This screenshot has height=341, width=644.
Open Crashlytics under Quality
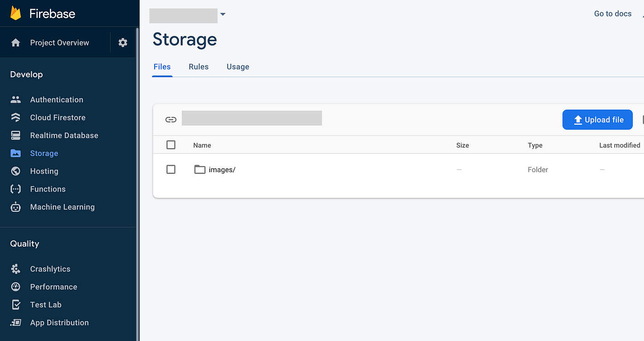point(50,269)
